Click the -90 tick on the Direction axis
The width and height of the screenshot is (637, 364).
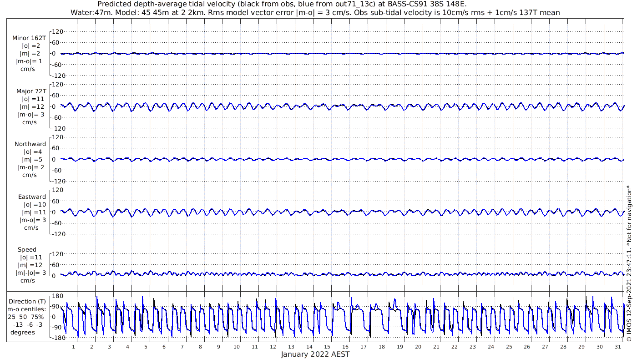click(x=56, y=328)
